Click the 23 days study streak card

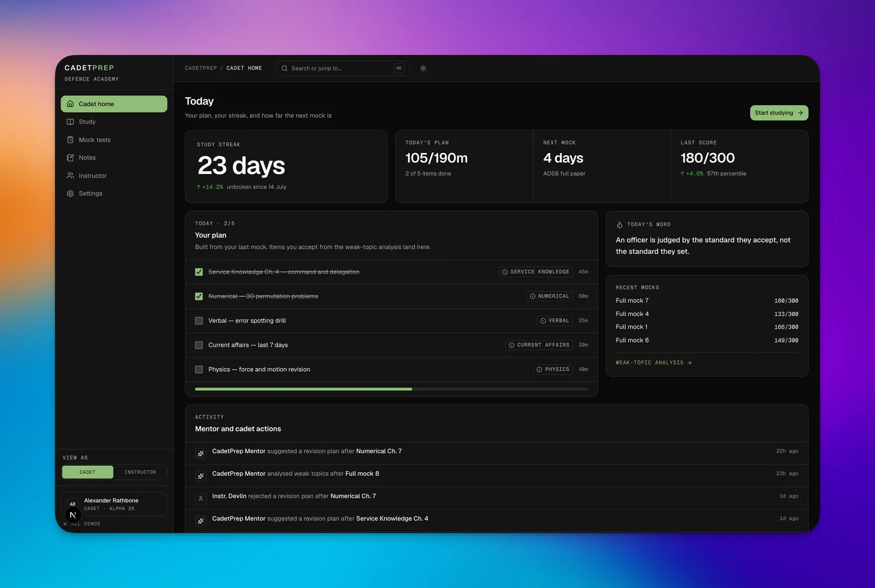tap(286, 167)
